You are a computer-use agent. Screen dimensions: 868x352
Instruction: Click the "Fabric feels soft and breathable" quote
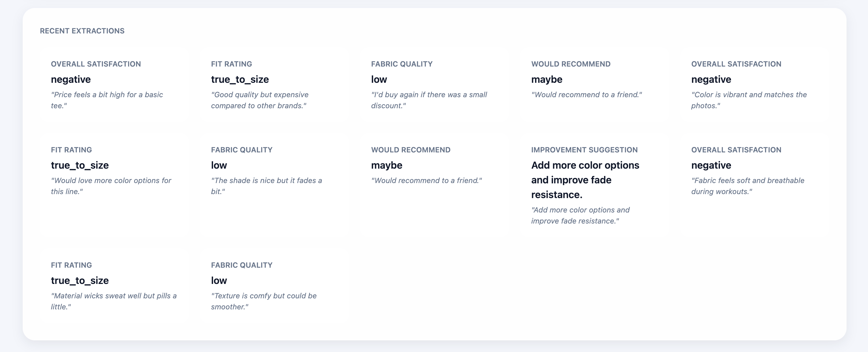click(747, 186)
